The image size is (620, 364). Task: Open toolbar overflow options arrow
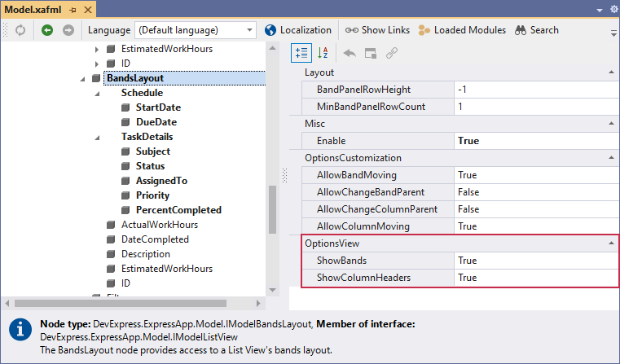[x=613, y=33]
